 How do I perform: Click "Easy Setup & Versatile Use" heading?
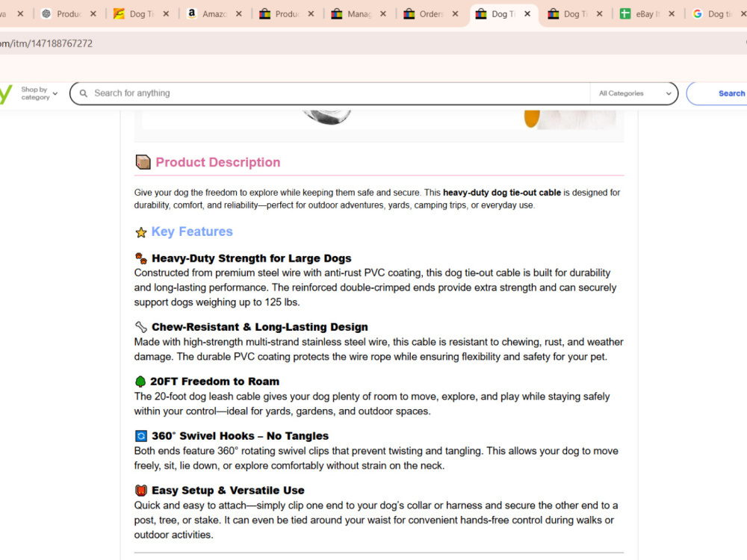click(228, 491)
